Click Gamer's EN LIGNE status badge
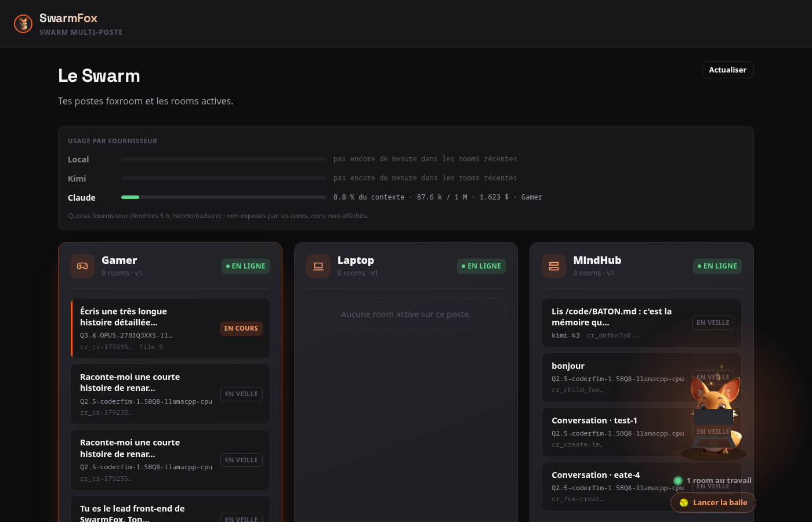 [x=246, y=266]
